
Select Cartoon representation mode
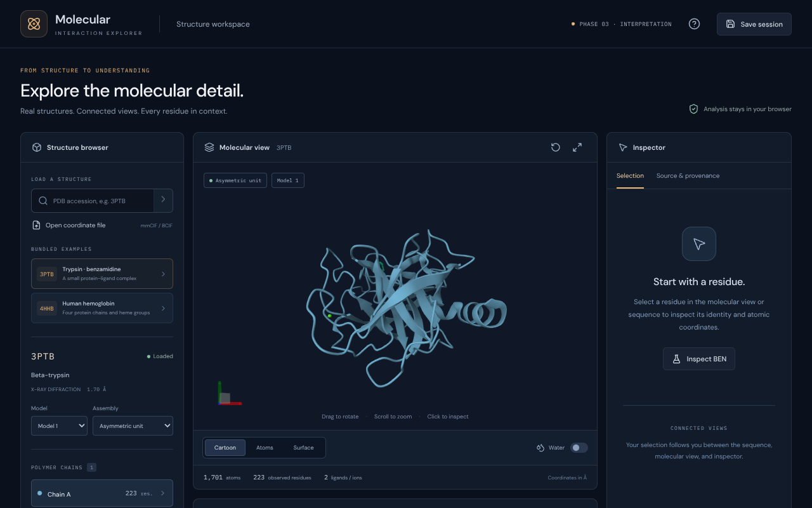(225, 448)
